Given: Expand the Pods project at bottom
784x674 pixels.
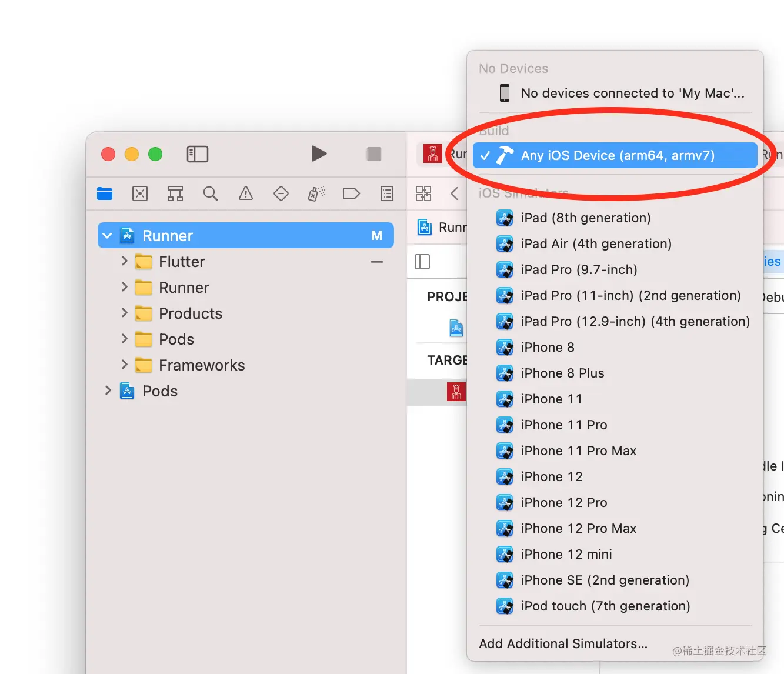Looking at the screenshot, I should pyautogui.click(x=108, y=390).
